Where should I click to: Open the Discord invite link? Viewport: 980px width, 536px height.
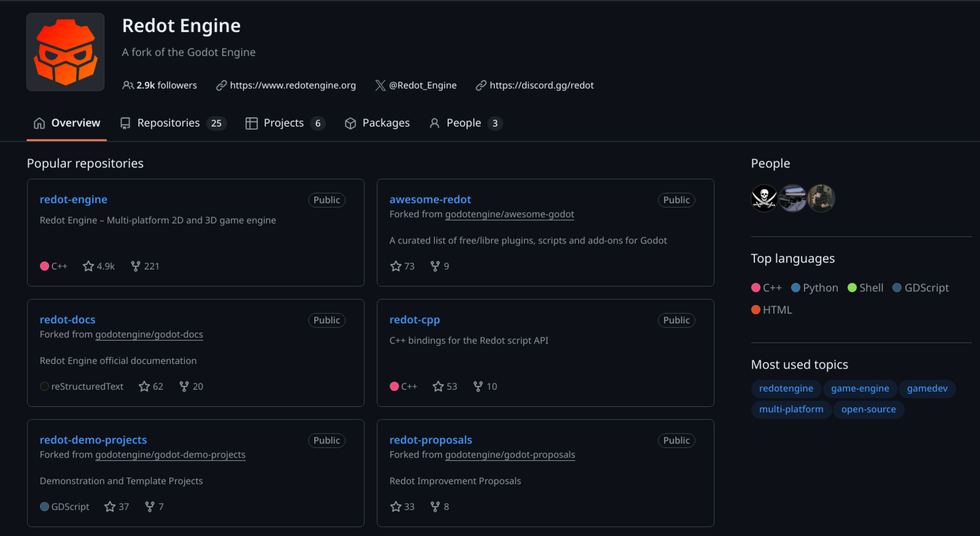(541, 85)
